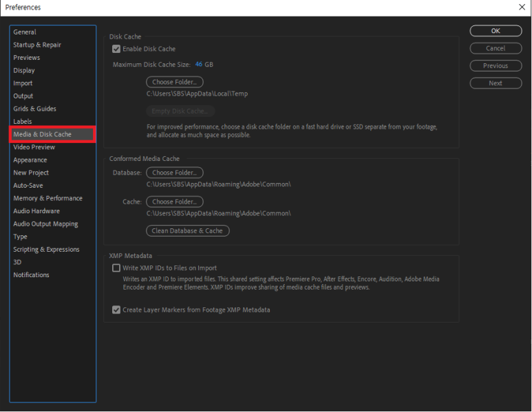This screenshot has height=412, width=532.
Task: Choose Folder for the Database location
Action: pos(175,173)
